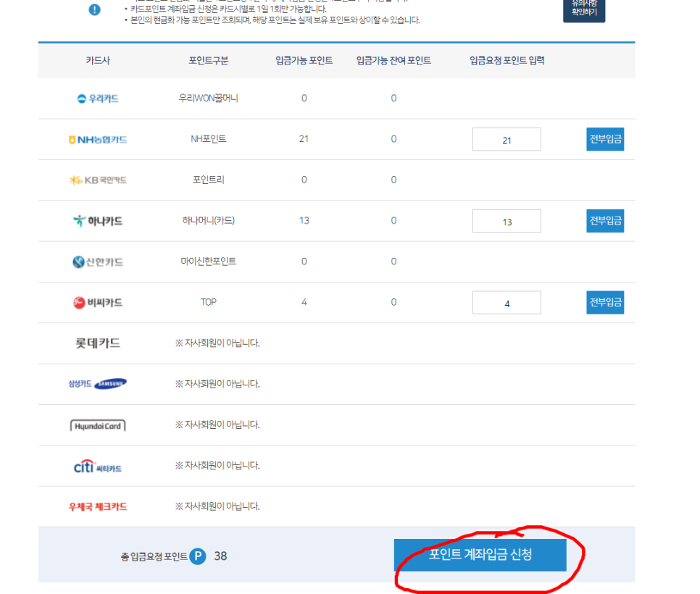Click the 카드사 column header
Screen dimensions: 700x594
coord(98,61)
